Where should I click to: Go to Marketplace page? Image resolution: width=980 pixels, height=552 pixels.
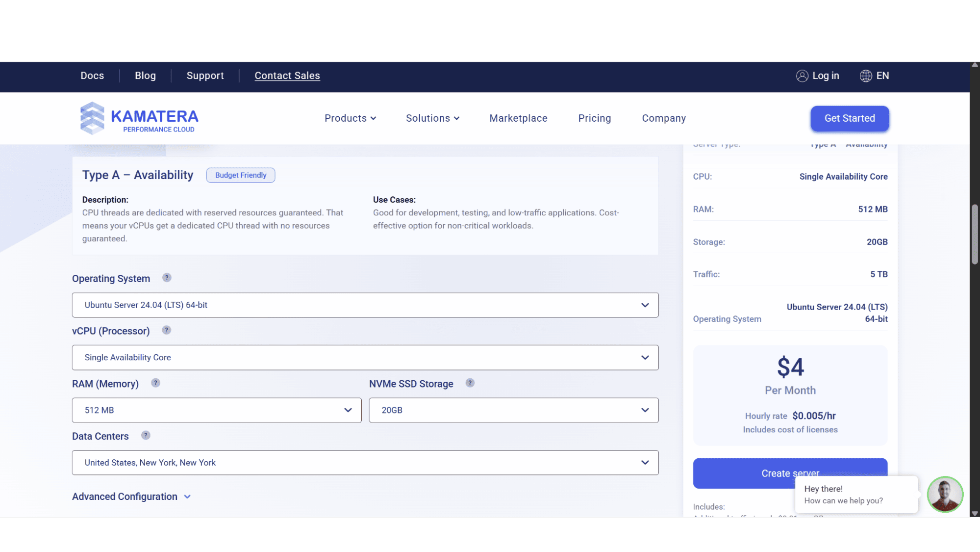[x=518, y=118]
